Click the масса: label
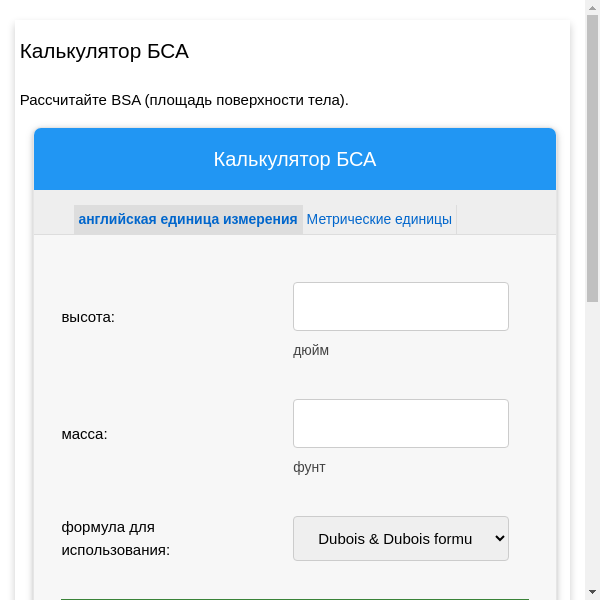600x600 pixels. [x=84, y=434]
